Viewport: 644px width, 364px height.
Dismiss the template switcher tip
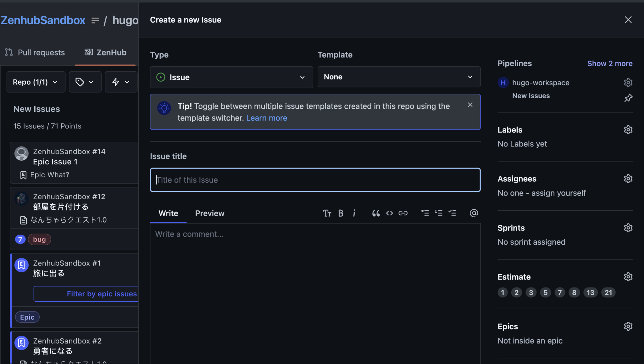[470, 105]
